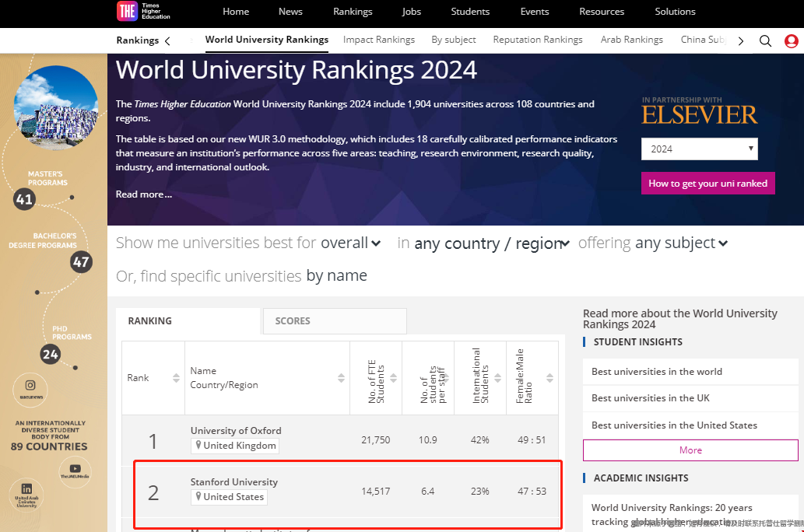The height and width of the screenshot is (532, 804).
Task: Sort by Name Country/Region column arrows
Action: (341, 378)
